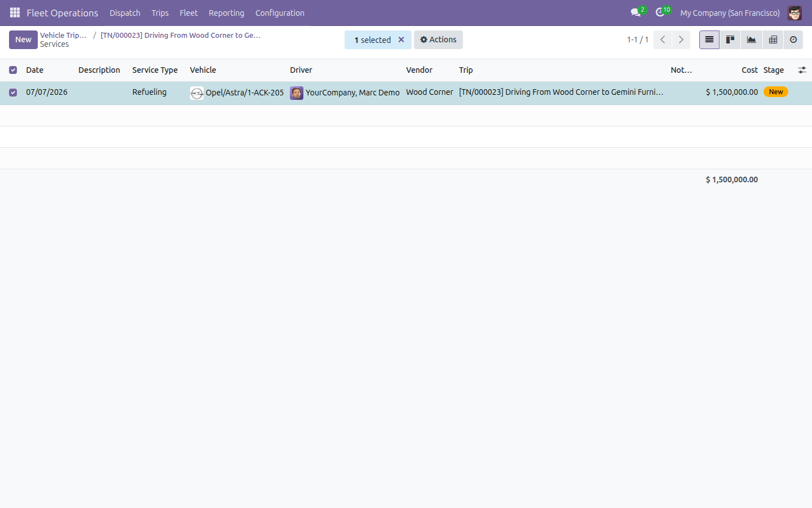Viewport: 812px width, 508px height.
Task: Open the Actions dropdown
Action: (x=438, y=40)
